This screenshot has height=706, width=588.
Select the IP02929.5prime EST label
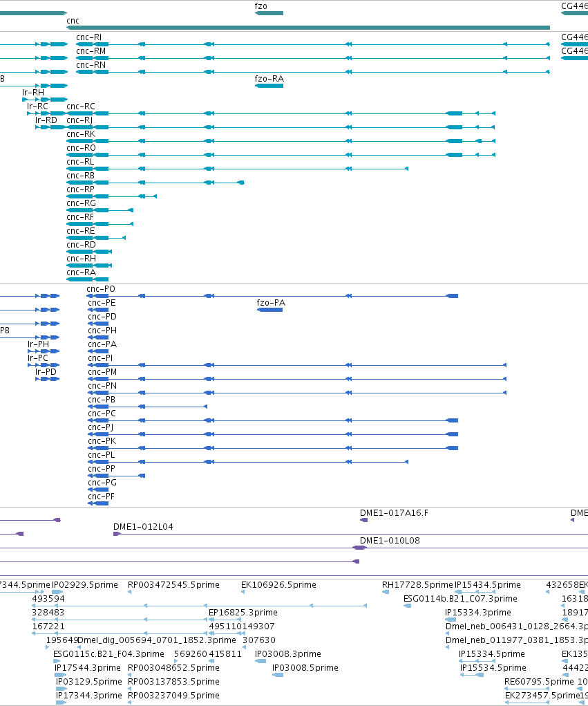coord(85,585)
